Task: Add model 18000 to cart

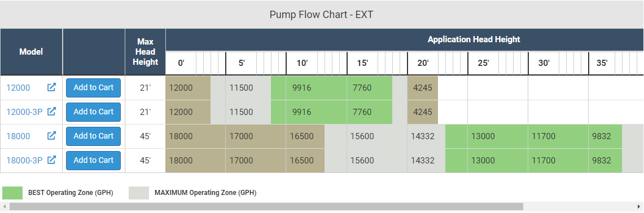Action: point(93,136)
